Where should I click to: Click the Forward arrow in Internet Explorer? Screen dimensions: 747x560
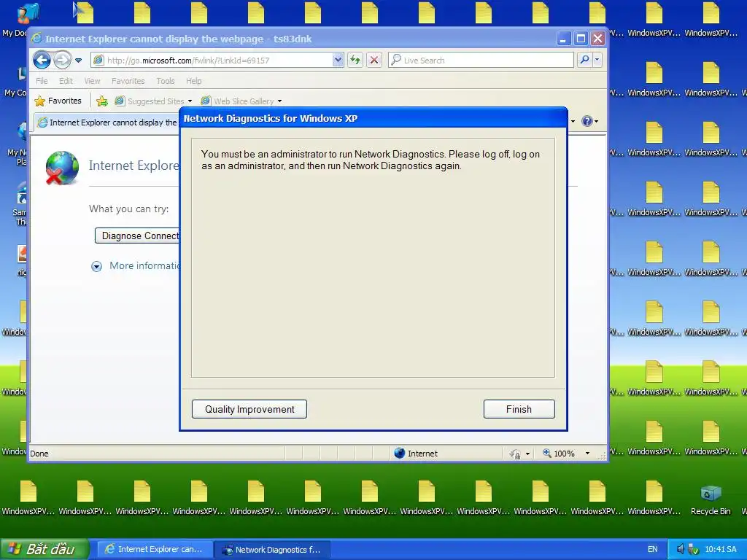[x=62, y=60]
